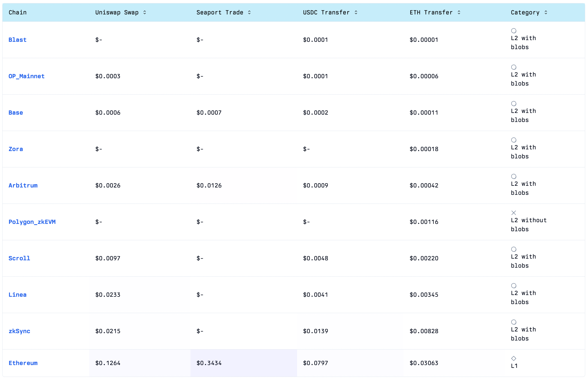This screenshot has width=588, height=380.
Task: Open the zkSync chain link
Action: pos(19,331)
